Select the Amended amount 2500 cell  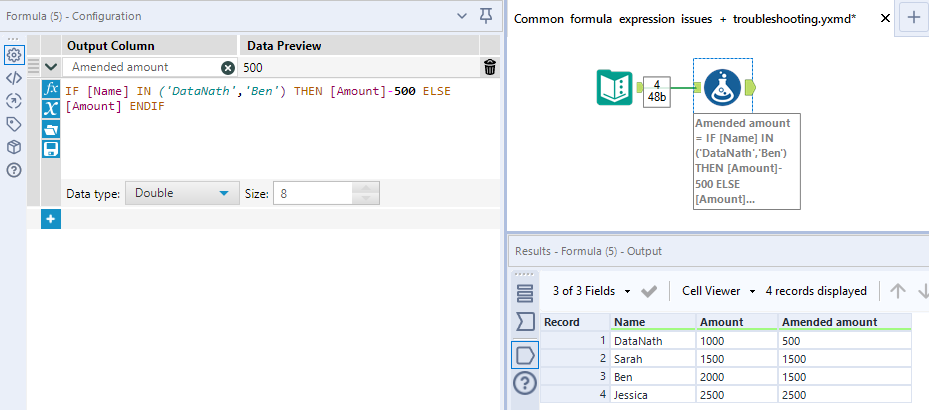click(x=845, y=395)
